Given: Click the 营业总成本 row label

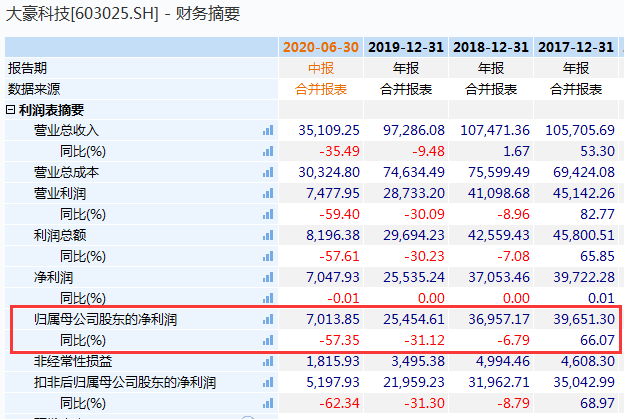Looking at the screenshot, I should pos(66,172).
